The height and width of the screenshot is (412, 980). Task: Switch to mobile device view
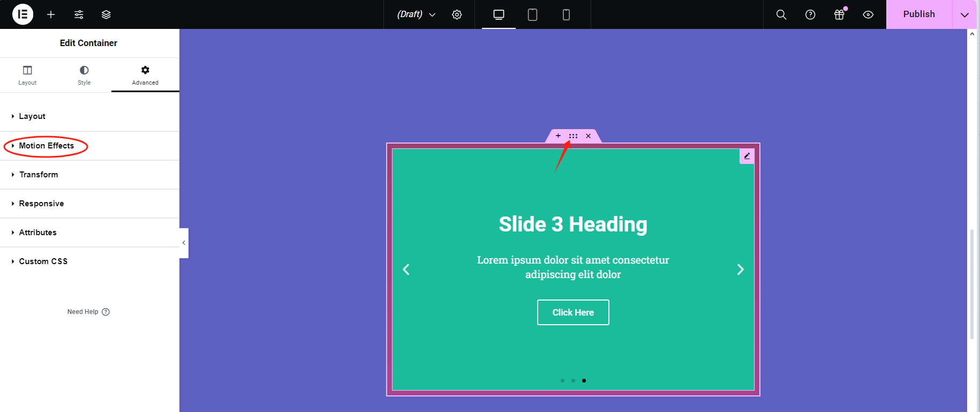pos(566,14)
